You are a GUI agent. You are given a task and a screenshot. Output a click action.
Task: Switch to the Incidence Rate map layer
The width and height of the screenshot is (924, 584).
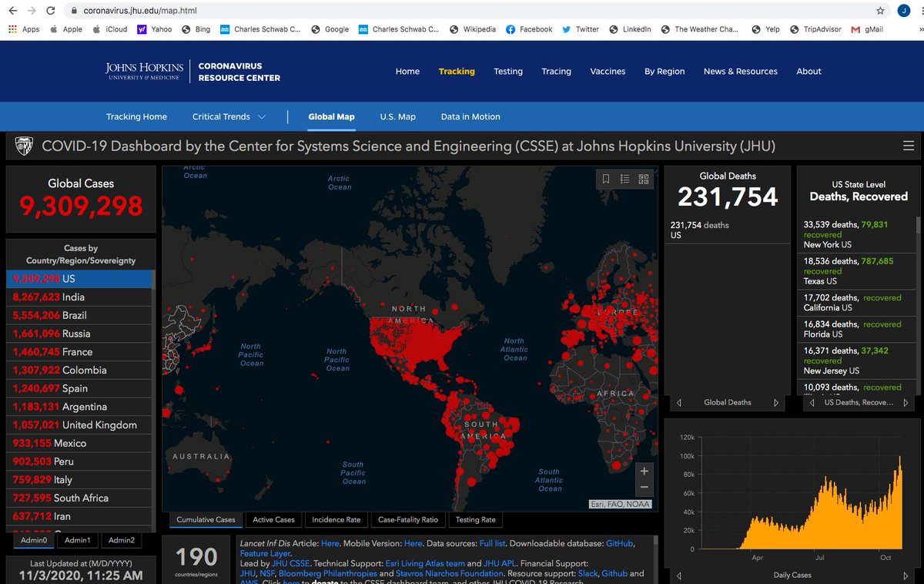pos(336,519)
